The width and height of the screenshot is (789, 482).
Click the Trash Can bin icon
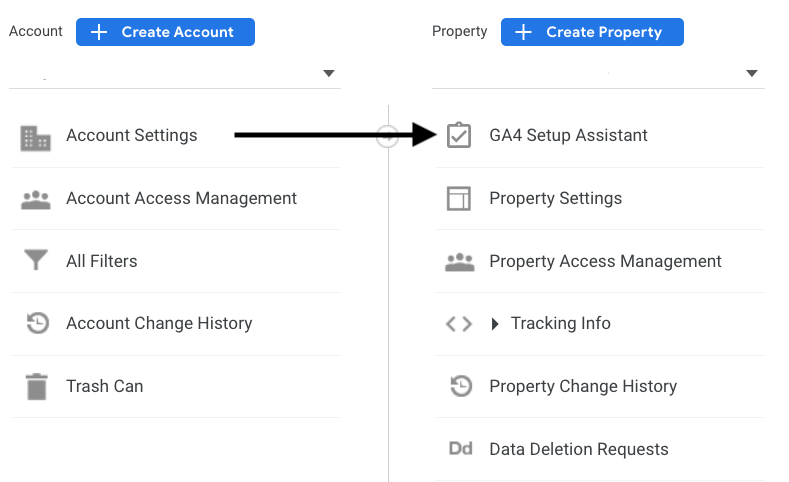[x=37, y=386]
